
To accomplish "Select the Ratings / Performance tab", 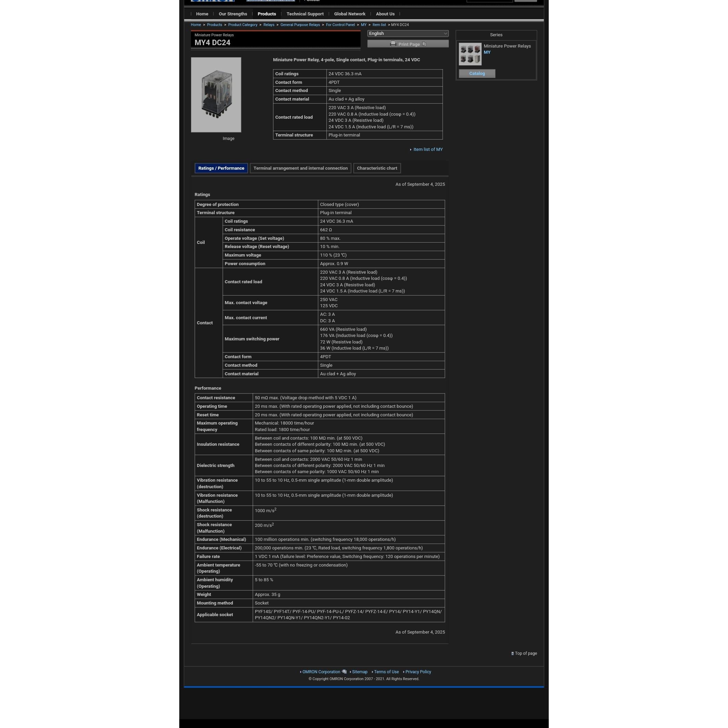I will 221,168.
